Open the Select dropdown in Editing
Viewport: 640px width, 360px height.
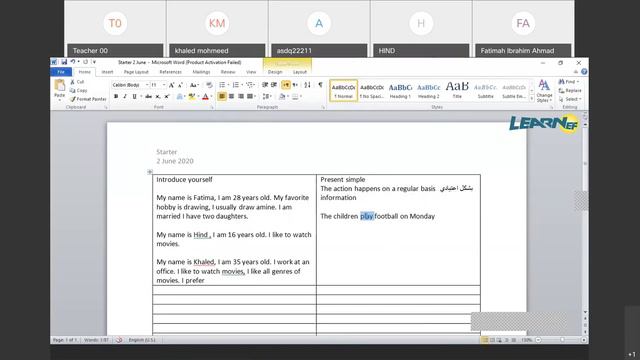[x=570, y=99]
